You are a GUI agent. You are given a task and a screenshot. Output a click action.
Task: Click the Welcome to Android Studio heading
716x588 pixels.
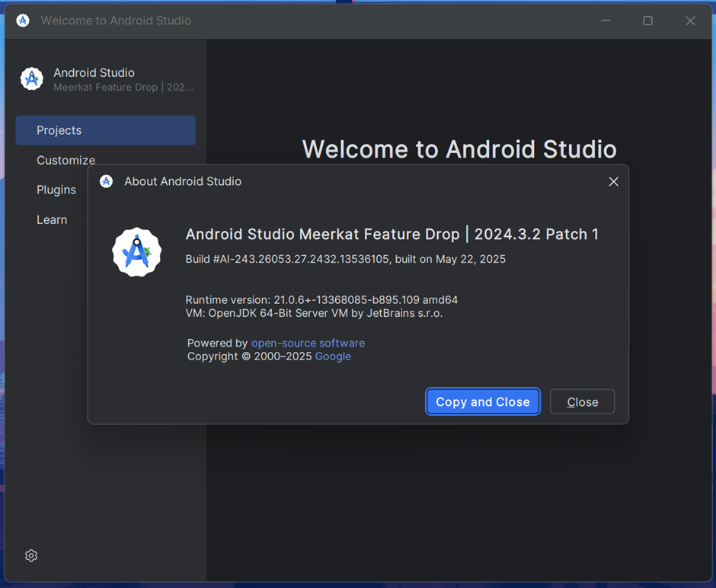click(459, 149)
